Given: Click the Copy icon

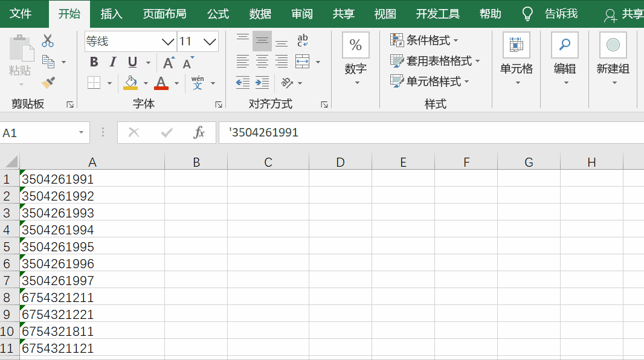Looking at the screenshot, I should click(48, 62).
